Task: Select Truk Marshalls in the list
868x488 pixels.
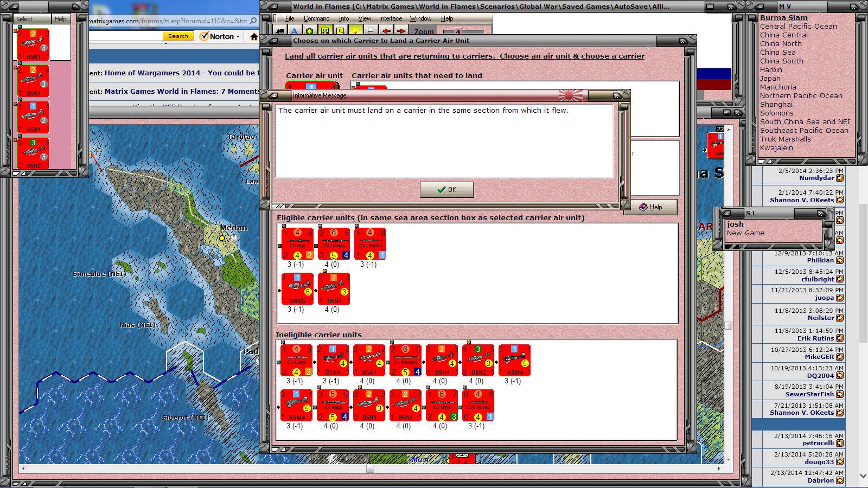Action: coord(786,139)
